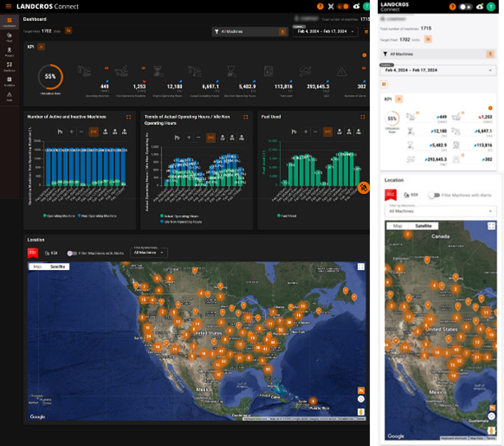
Task: Open the All Machines filter in mobile view
Action: point(438,54)
